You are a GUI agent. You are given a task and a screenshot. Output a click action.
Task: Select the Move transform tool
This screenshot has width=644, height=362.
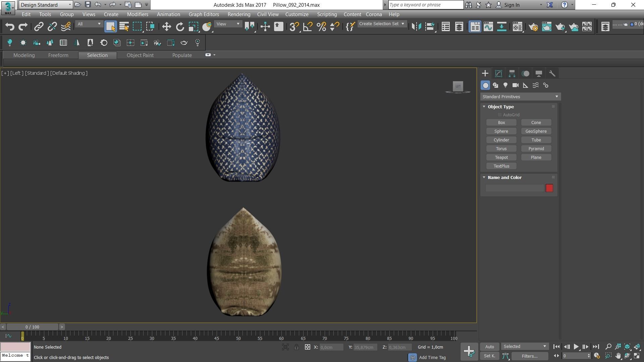tap(166, 27)
